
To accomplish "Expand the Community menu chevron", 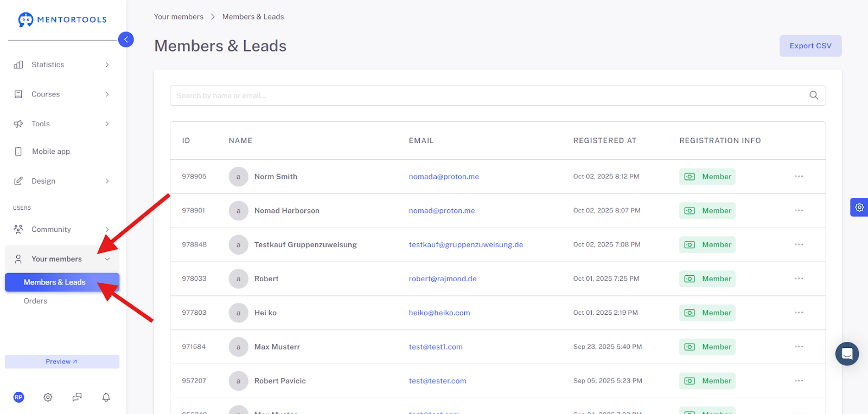I will tap(107, 229).
